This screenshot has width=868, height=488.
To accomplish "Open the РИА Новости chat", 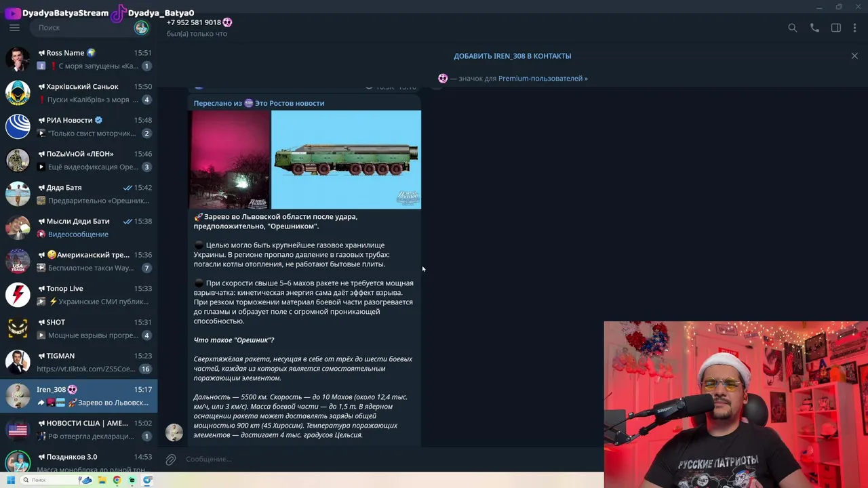I will tap(79, 127).
